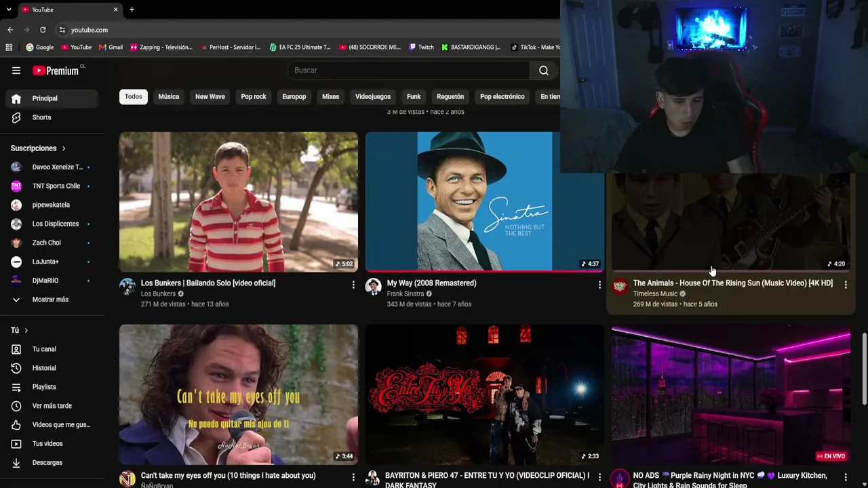Select the Pop rock filter chip
The image size is (868, 488).
254,96
